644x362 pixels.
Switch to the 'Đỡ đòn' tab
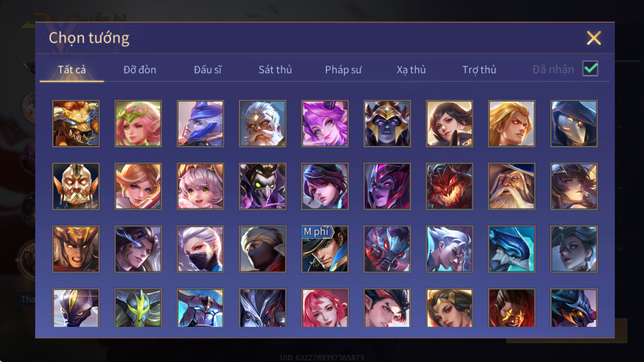[x=140, y=70]
